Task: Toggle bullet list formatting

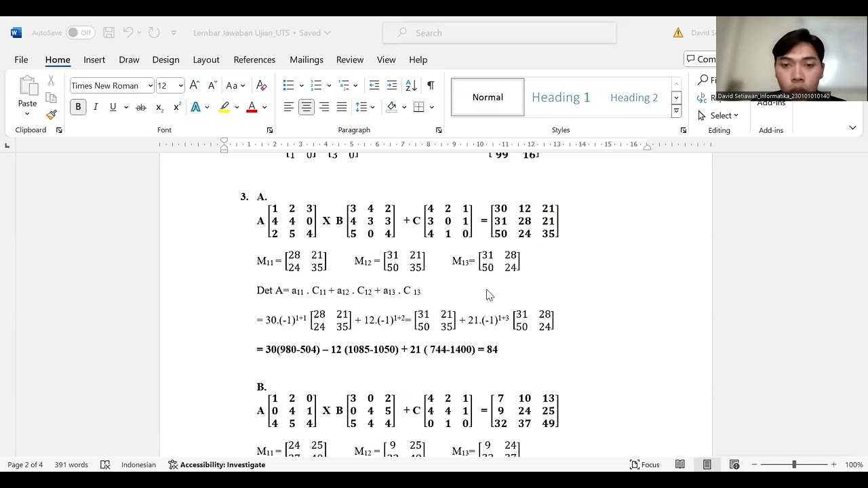Action: 289,85
